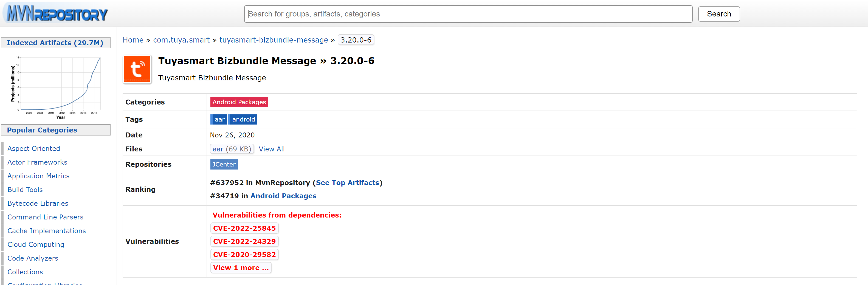This screenshot has height=285, width=868.
Task: Open CVE-2022-25845 vulnerability
Action: (x=245, y=228)
